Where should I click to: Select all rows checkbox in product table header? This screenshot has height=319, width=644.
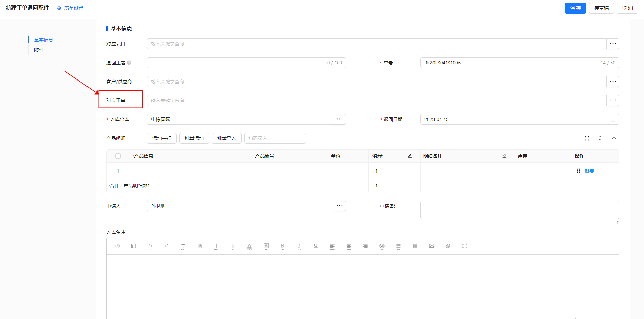(x=118, y=156)
